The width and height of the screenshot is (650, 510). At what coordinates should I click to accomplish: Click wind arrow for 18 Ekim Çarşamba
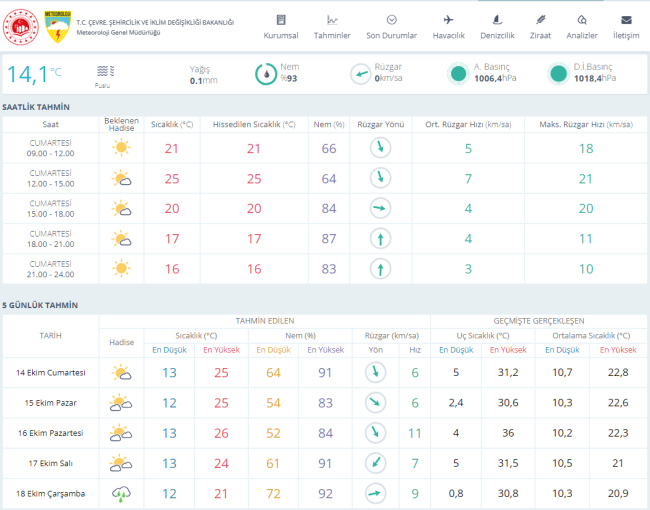(x=376, y=493)
